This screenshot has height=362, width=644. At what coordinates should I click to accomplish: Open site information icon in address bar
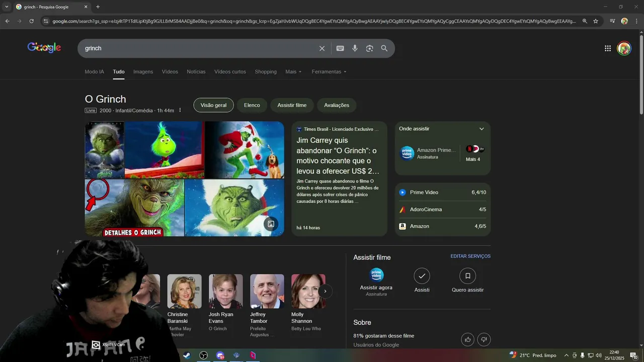46,21
